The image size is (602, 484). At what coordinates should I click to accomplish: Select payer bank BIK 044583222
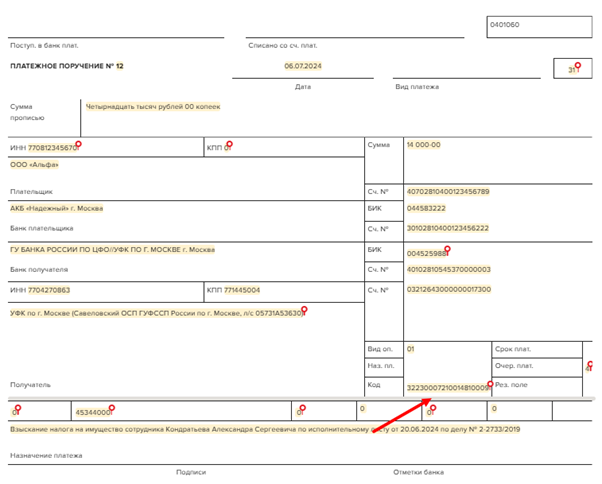426,209
